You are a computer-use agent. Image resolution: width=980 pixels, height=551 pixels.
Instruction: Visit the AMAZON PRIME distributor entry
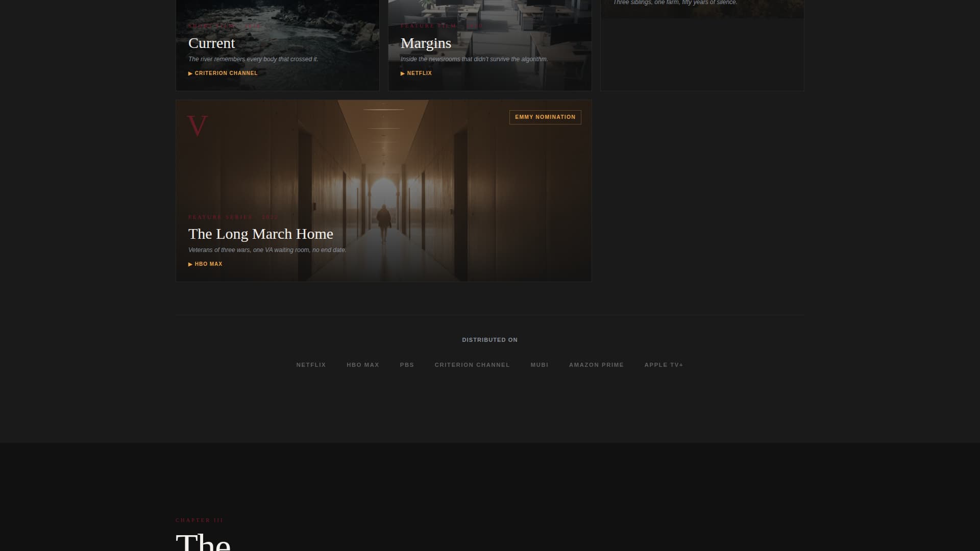click(x=596, y=365)
